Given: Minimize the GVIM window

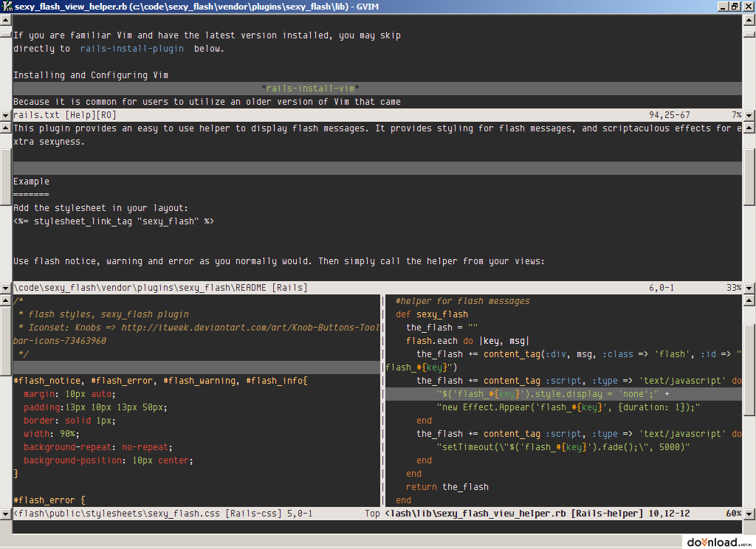Looking at the screenshot, I should (x=722, y=6).
